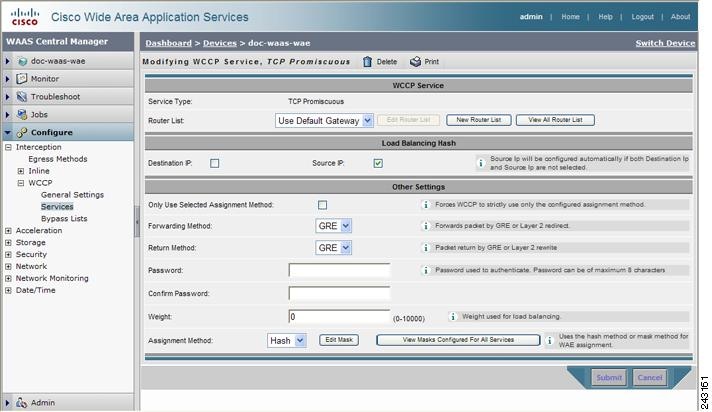The image size is (712, 412).
Task: Click the Configure wrench icon
Action: (22, 132)
